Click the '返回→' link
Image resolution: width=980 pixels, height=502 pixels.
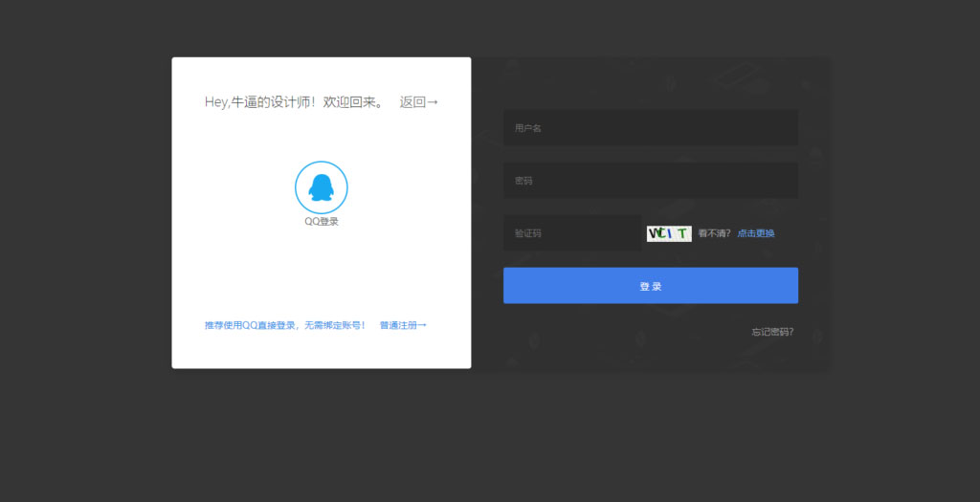(418, 102)
